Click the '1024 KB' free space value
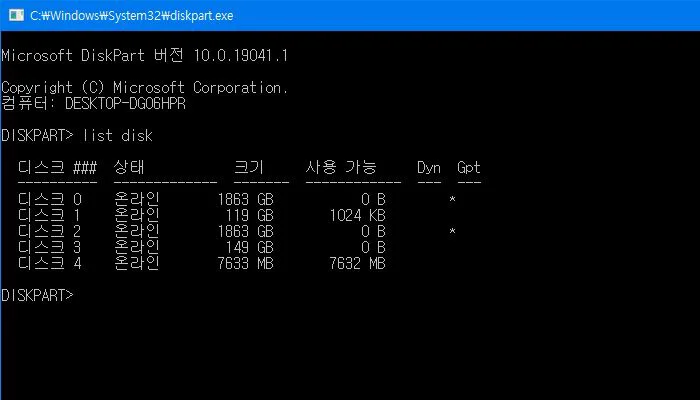The width and height of the screenshot is (700, 400). (358, 215)
